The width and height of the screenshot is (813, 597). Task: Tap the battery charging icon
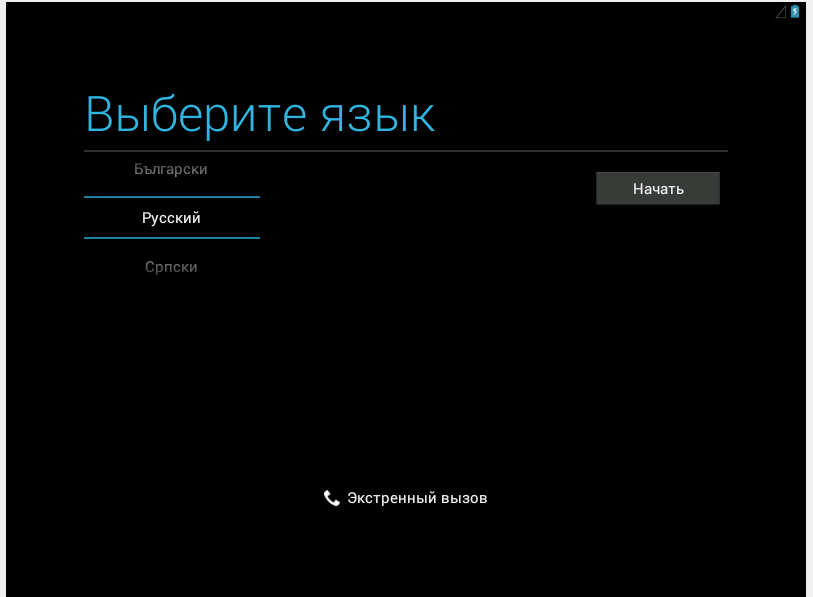click(x=795, y=12)
